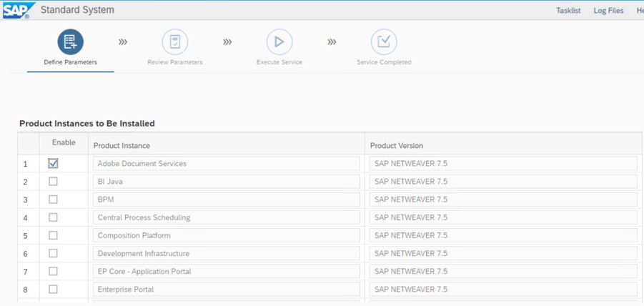The height and width of the screenshot is (306, 644).
Task: Click the BPM product instance field
Action: [x=227, y=199]
